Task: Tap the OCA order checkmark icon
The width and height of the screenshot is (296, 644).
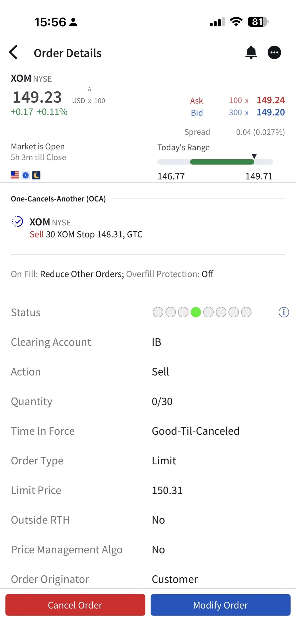Action: 18,221
